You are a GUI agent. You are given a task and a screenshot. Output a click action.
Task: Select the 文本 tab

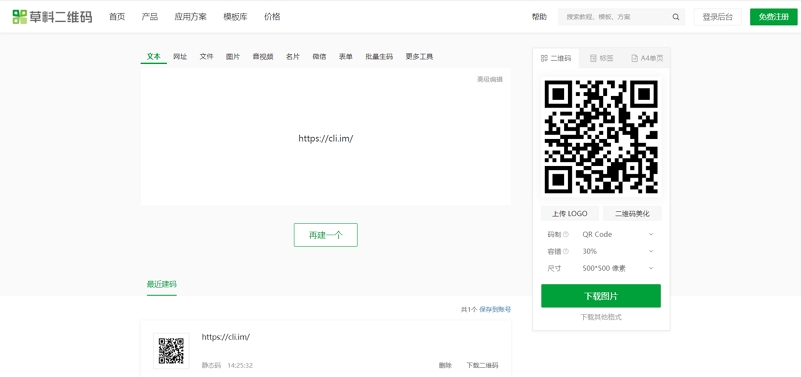point(154,56)
